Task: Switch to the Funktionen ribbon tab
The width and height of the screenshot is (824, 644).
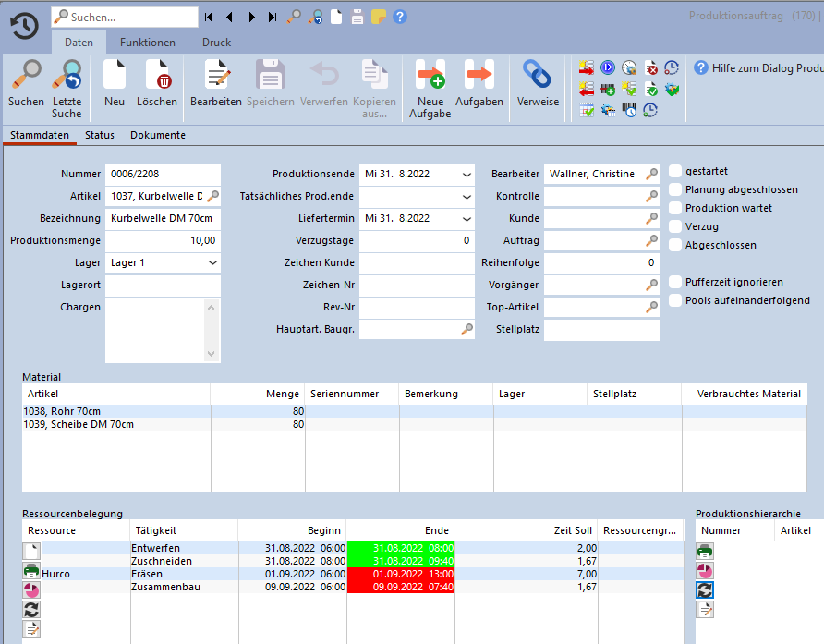Action: tap(148, 43)
